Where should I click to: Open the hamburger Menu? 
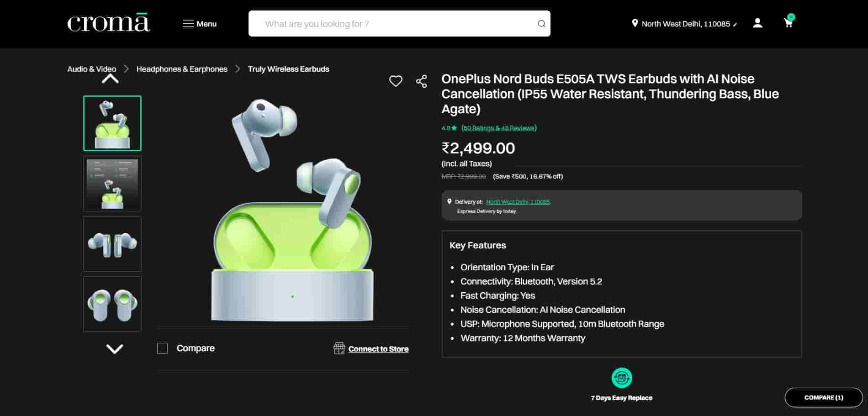click(200, 24)
